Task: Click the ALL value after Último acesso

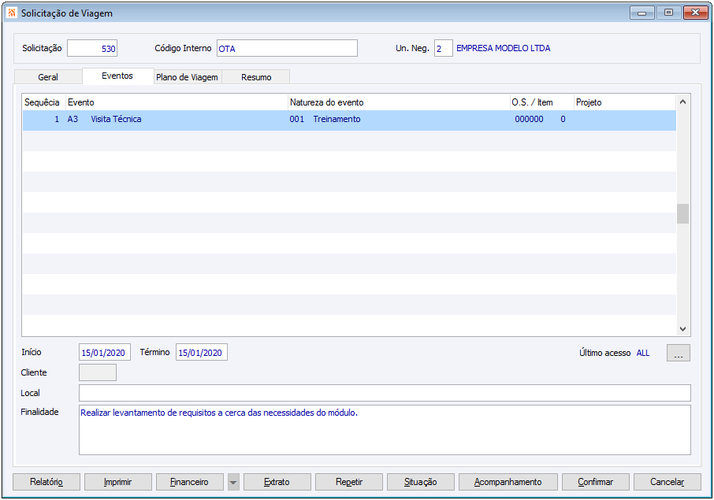Action: 643,353
